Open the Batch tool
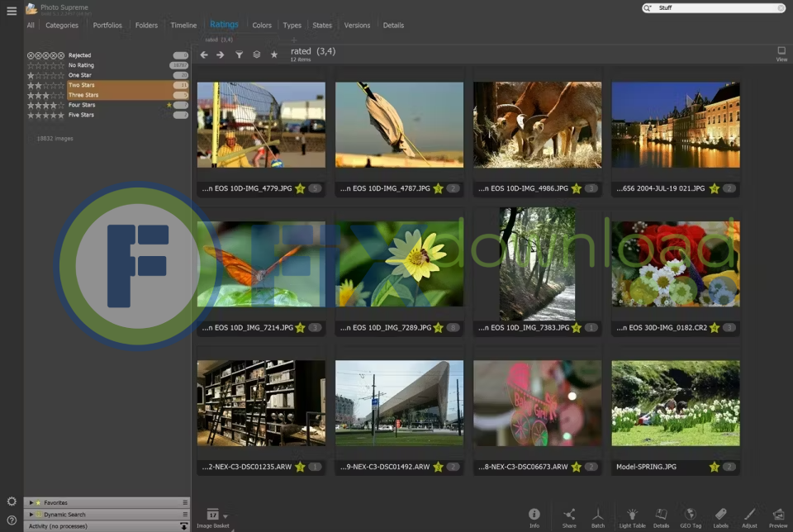 coord(598,515)
